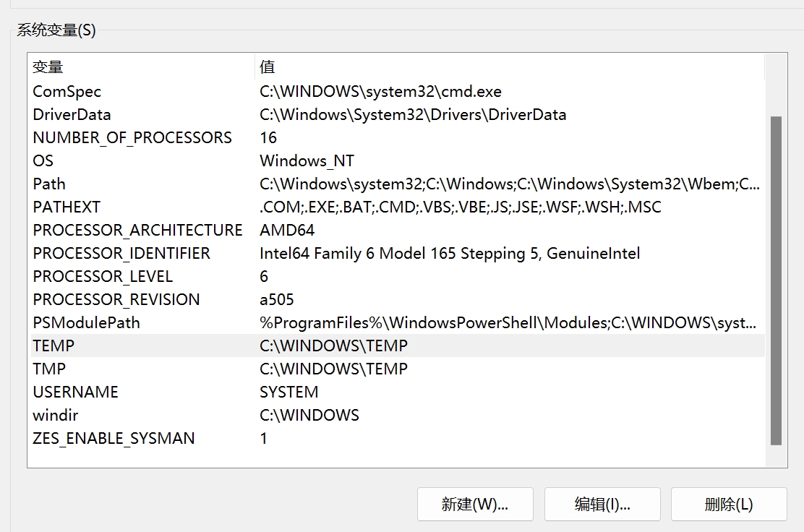The height and width of the screenshot is (532, 804).
Task: Click the value Windows_NT
Action: click(x=307, y=160)
